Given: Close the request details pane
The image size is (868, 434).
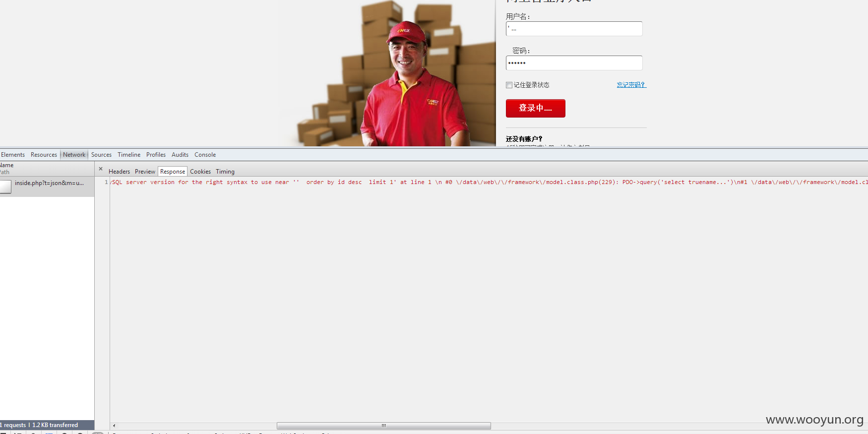Looking at the screenshot, I should (x=101, y=169).
